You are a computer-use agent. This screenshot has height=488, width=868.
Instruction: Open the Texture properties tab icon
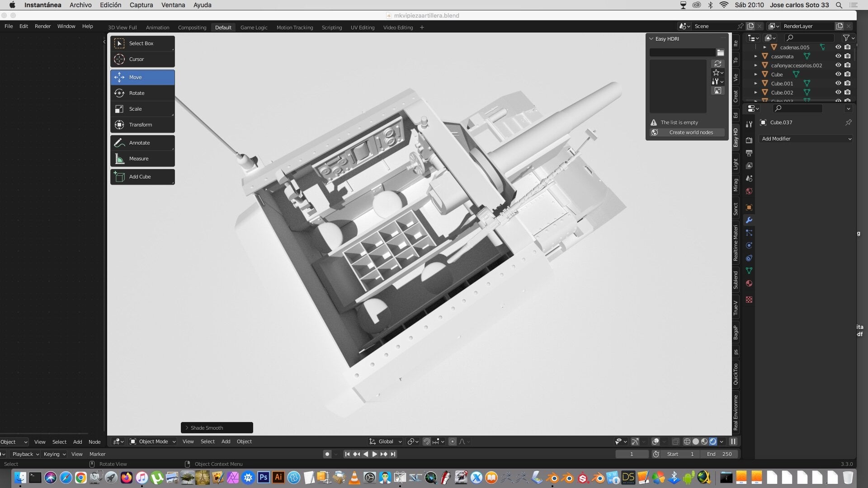tap(749, 300)
